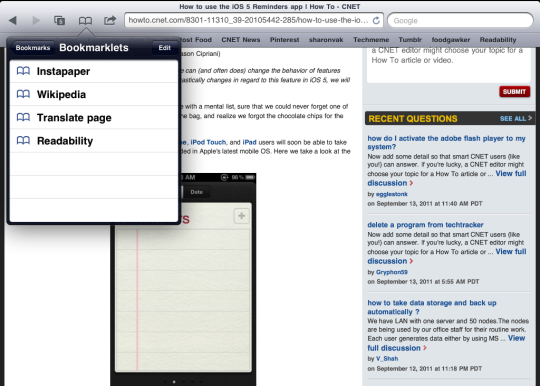Reload page with refresh icon
This screenshot has height=386, width=540.
click(376, 21)
